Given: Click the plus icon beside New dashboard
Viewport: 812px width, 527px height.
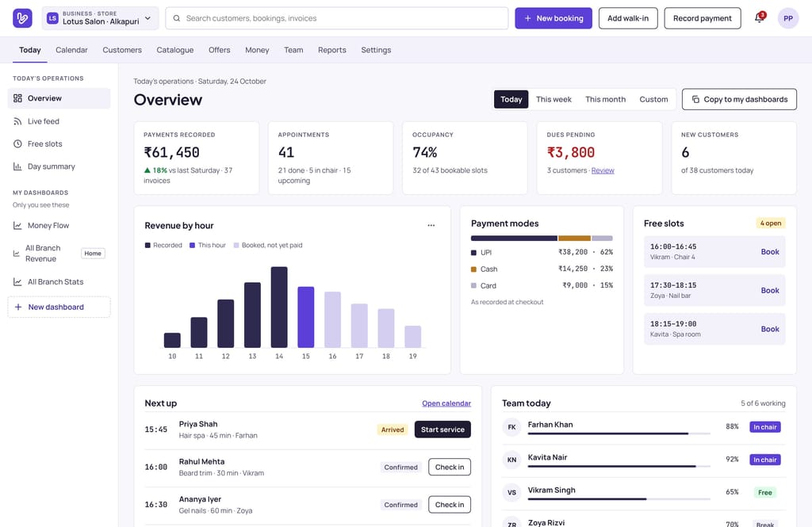Looking at the screenshot, I should [18, 307].
